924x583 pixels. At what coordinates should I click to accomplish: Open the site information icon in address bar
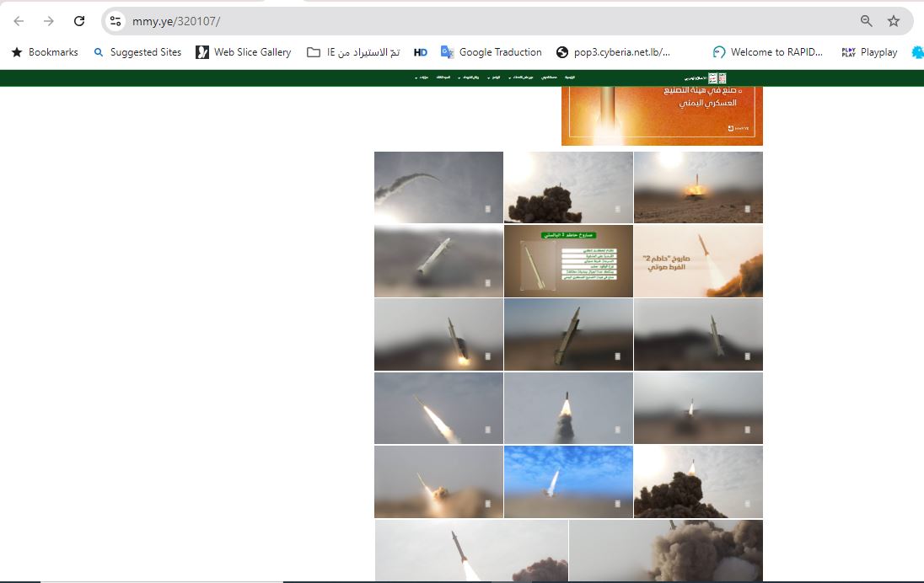point(116,21)
